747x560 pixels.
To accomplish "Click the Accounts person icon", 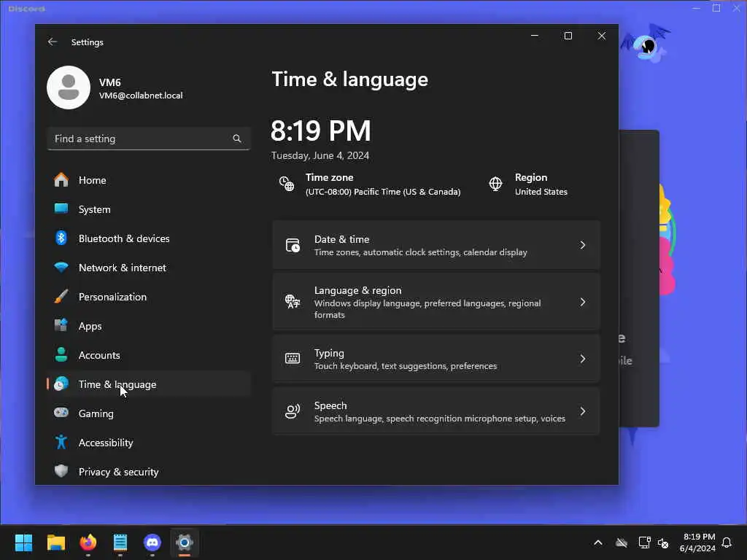I will [x=61, y=354].
